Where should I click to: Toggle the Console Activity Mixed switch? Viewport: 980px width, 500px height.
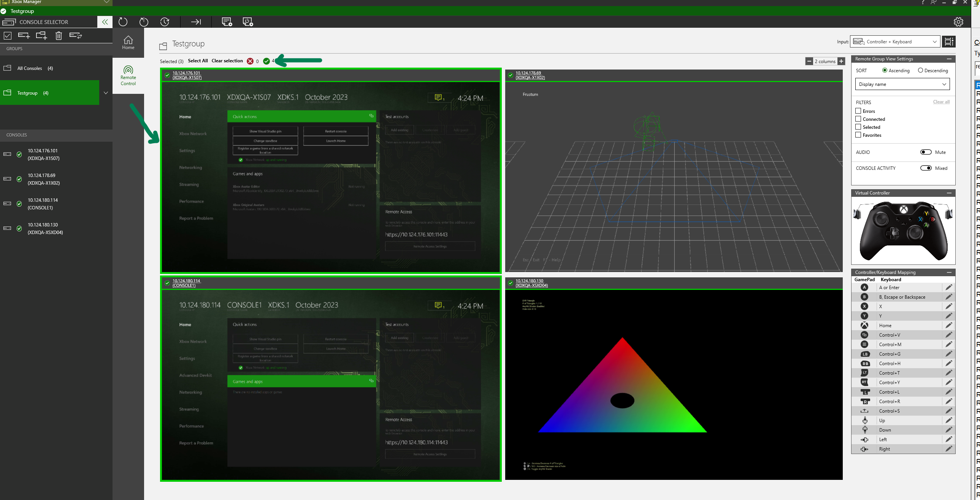pyautogui.click(x=926, y=168)
